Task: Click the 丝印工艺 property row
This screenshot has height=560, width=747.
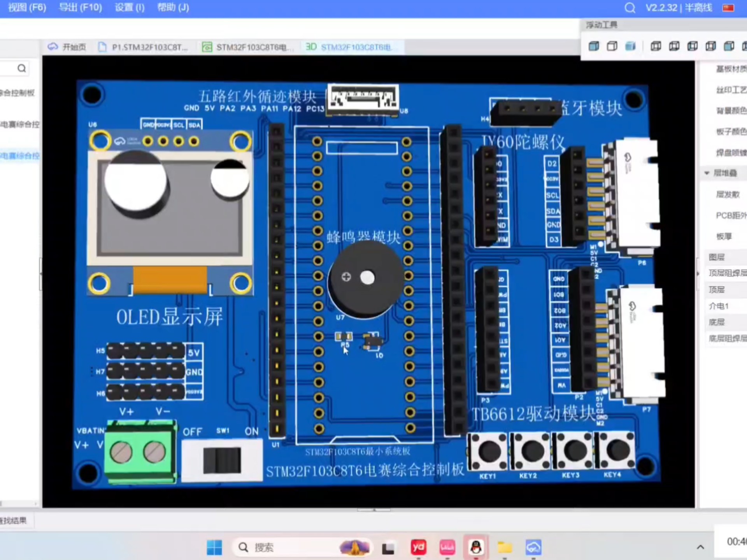Action: coord(731,90)
